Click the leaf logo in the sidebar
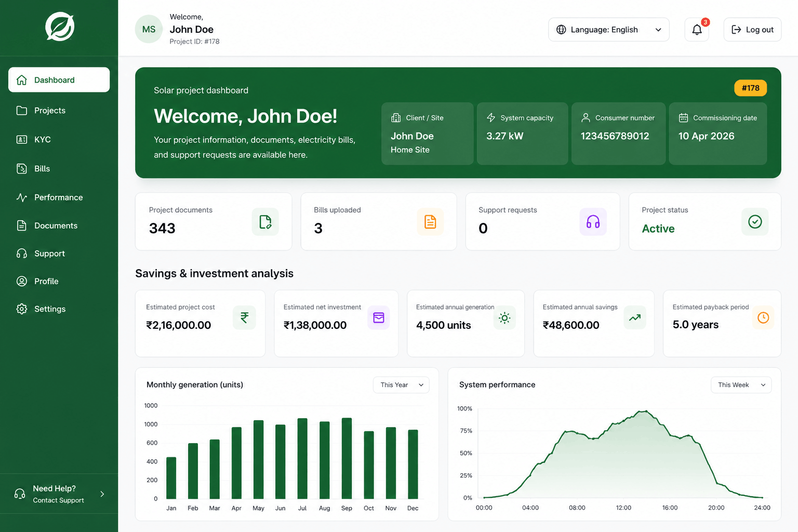 pos(60,27)
